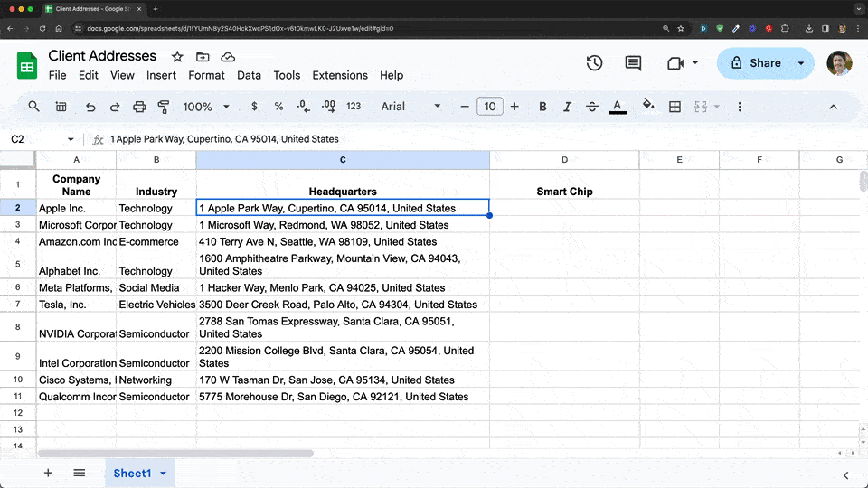Open the borders tool
868x488 pixels.
[675, 107]
